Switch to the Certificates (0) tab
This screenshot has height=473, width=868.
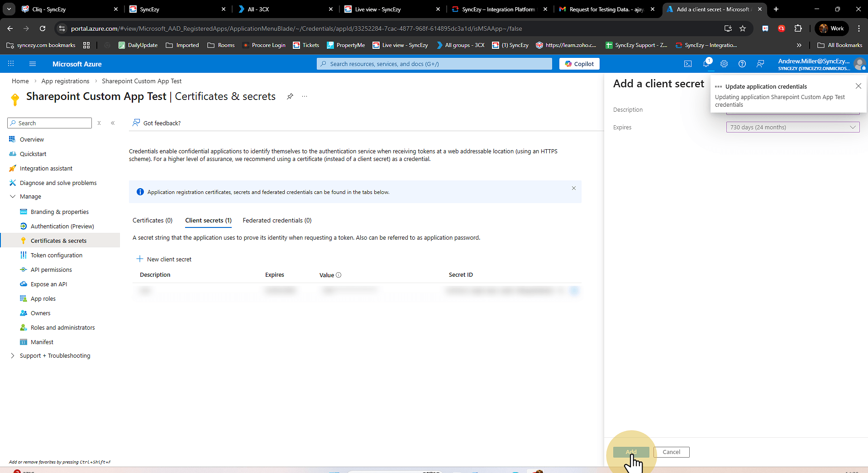click(153, 221)
